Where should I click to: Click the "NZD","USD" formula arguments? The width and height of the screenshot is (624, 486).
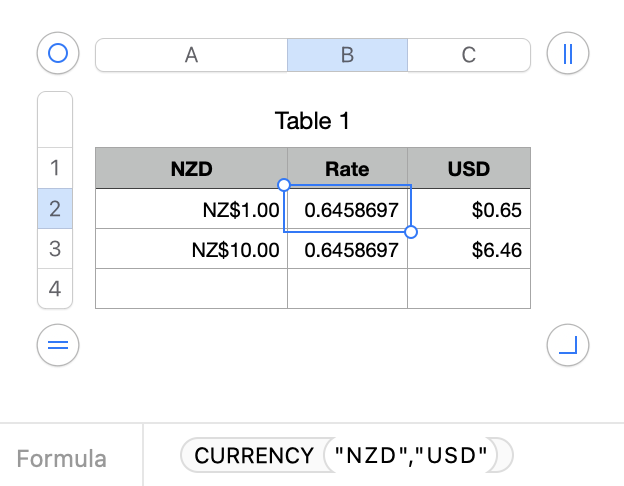(x=411, y=456)
